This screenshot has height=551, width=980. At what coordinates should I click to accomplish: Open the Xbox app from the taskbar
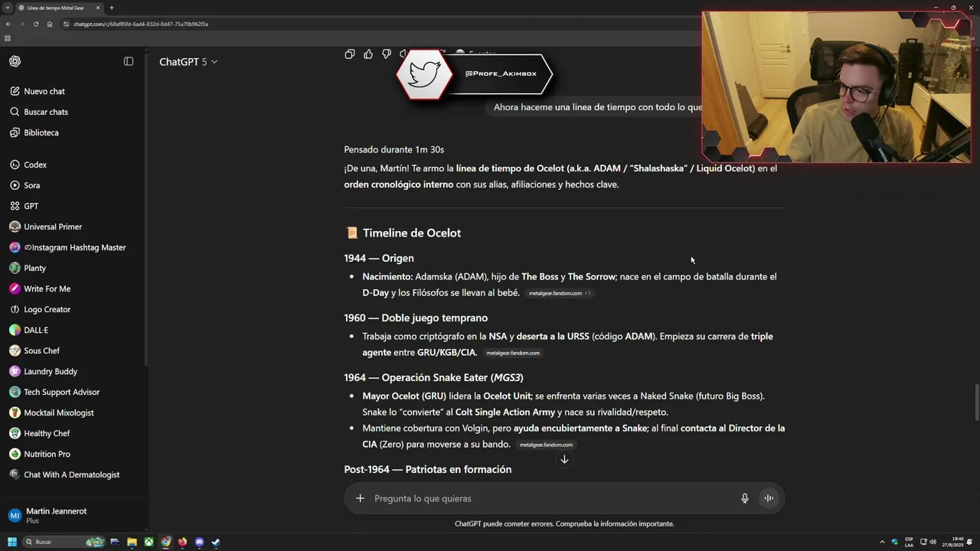click(x=149, y=542)
